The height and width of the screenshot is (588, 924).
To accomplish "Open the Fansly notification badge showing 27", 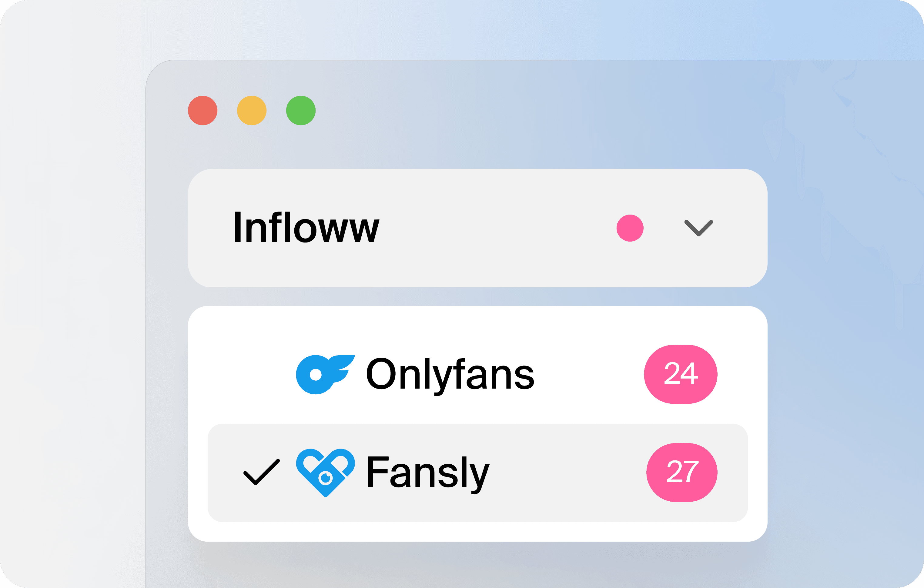I will [681, 473].
